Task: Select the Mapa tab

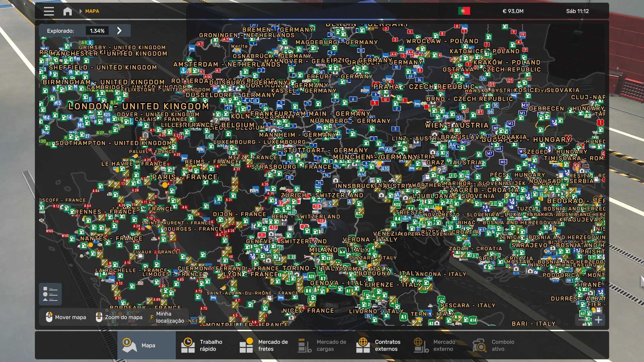Action: pyautogui.click(x=146, y=345)
